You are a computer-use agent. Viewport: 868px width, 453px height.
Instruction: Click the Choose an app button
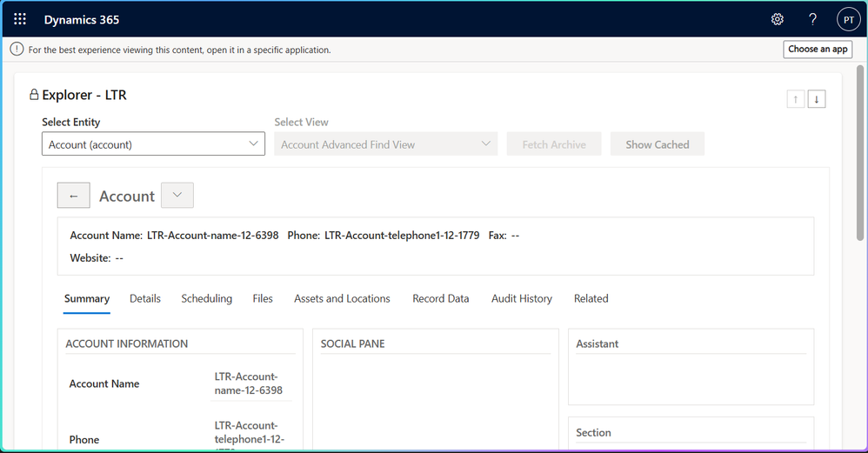pos(818,50)
